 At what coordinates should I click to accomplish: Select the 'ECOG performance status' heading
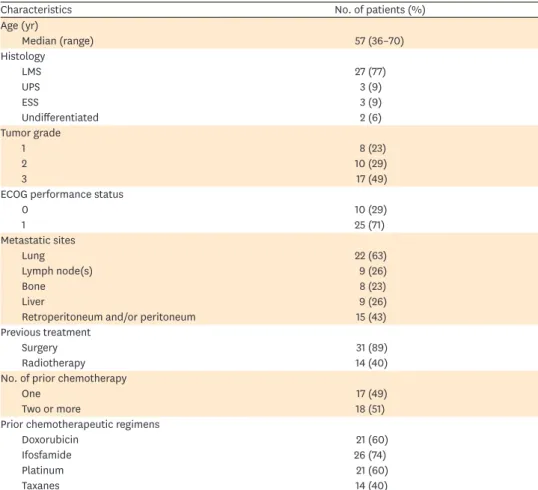(x=62, y=194)
